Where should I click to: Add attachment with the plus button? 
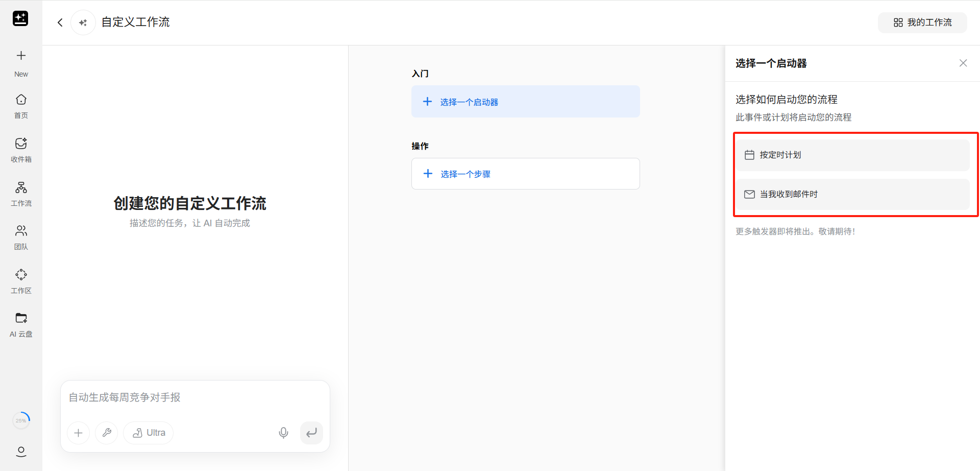coord(78,433)
